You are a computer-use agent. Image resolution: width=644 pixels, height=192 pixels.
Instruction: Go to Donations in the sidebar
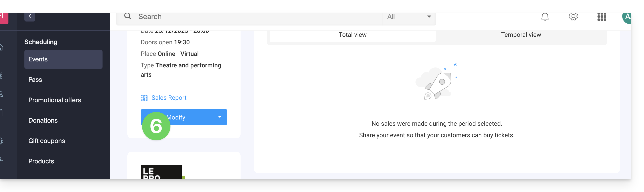click(43, 121)
